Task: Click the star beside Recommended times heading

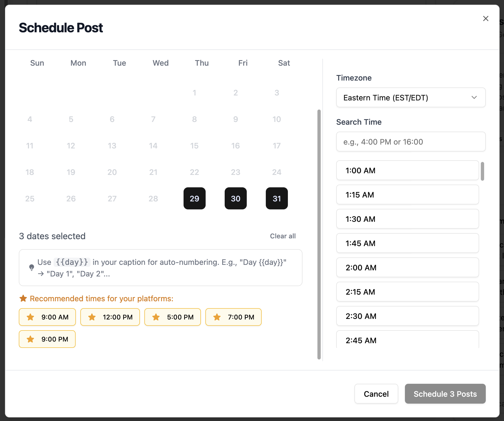Action: coord(23,299)
